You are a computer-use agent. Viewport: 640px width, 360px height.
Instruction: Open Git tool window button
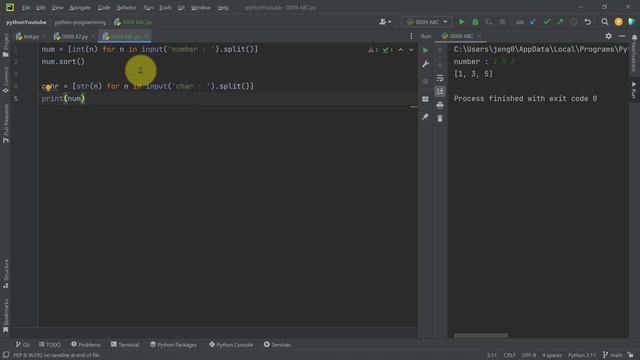point(23,345)
